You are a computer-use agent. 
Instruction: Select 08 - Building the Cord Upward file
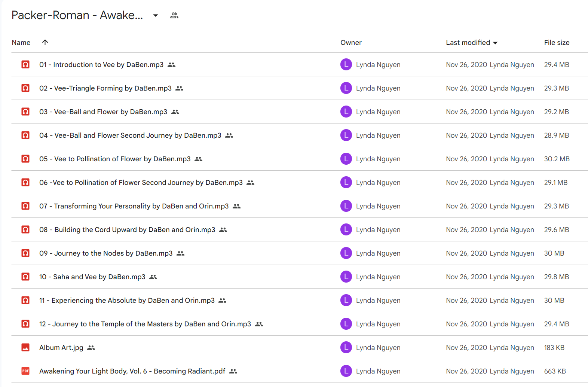(127, 230)
